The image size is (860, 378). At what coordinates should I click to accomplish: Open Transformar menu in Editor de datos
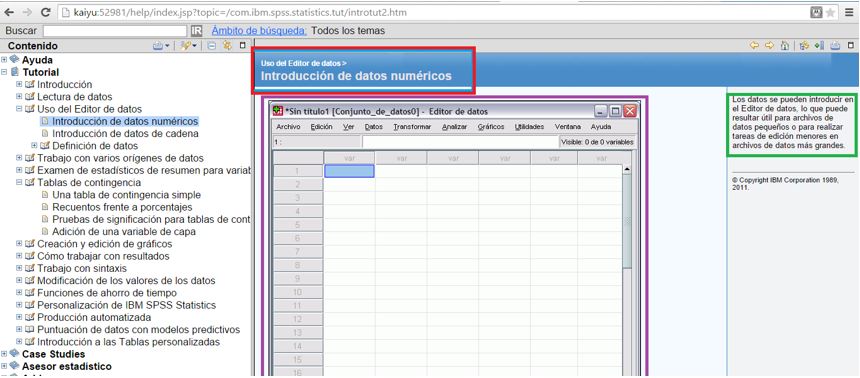412,127
